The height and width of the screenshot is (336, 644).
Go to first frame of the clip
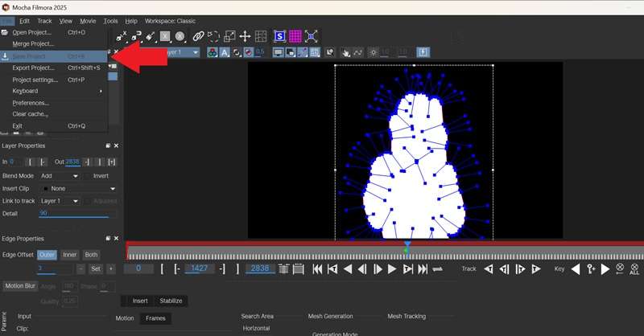tap(317, 269)
